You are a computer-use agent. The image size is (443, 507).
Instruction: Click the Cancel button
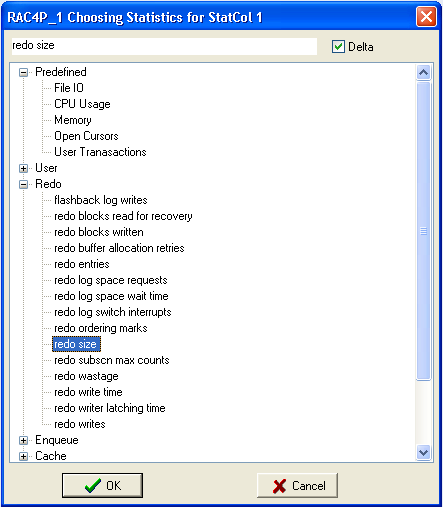click(297, 485)
